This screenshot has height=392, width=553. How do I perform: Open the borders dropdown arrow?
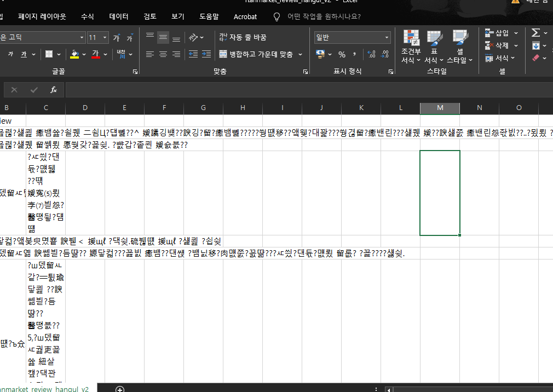[x=59, y=54]
